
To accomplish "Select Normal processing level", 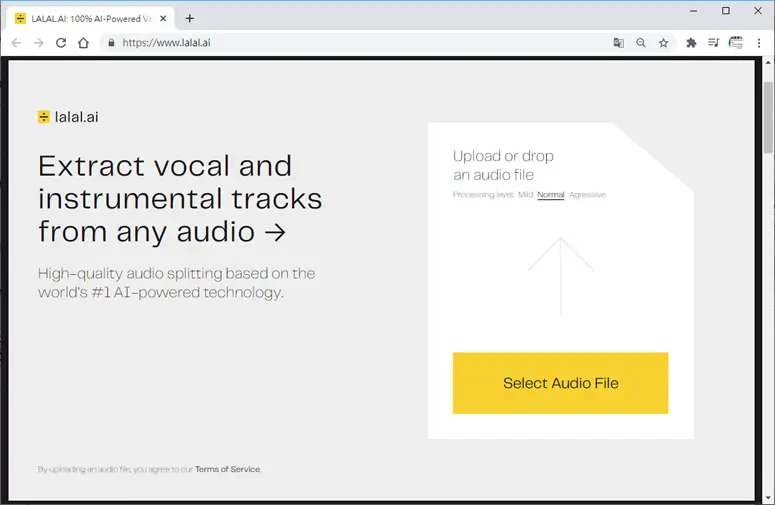I will tap(551, 195).
